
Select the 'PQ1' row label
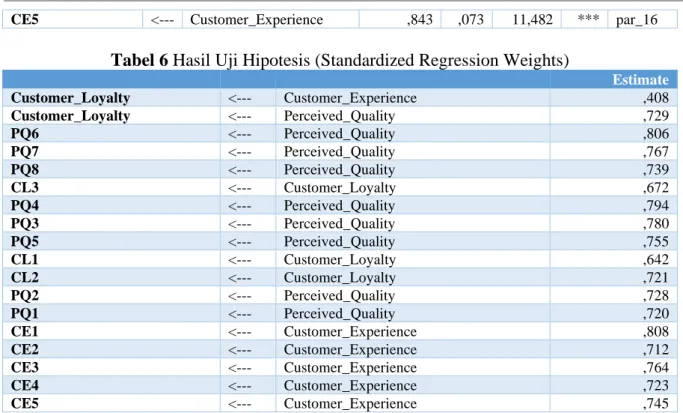tap(25, 313)
